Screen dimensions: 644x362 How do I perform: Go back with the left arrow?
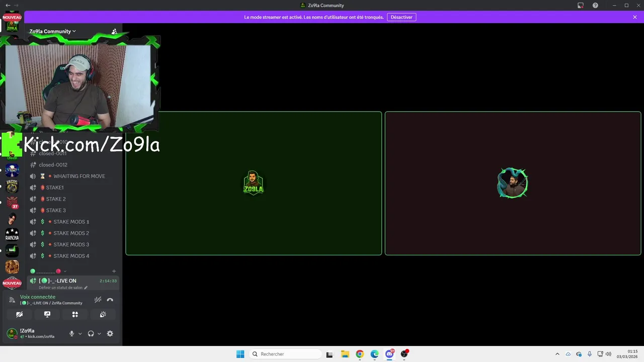click(x=8, y=6)
